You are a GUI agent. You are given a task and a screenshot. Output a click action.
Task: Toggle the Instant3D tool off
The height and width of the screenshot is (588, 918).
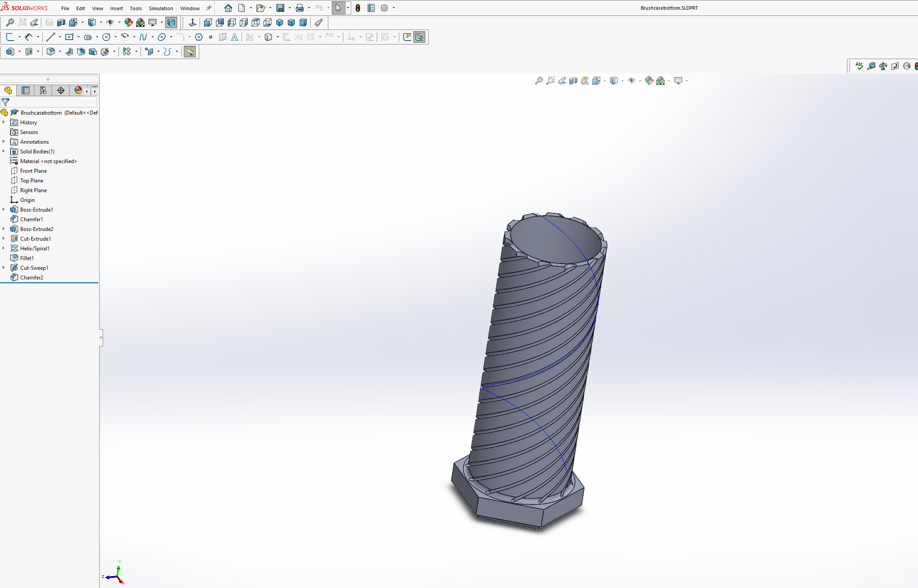(190, 52)
